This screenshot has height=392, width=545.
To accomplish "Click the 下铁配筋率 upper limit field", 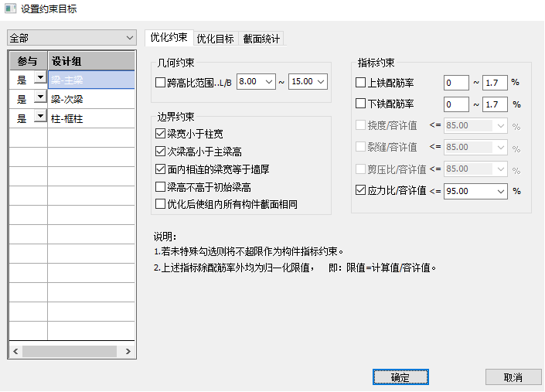I will pos(495,104).
